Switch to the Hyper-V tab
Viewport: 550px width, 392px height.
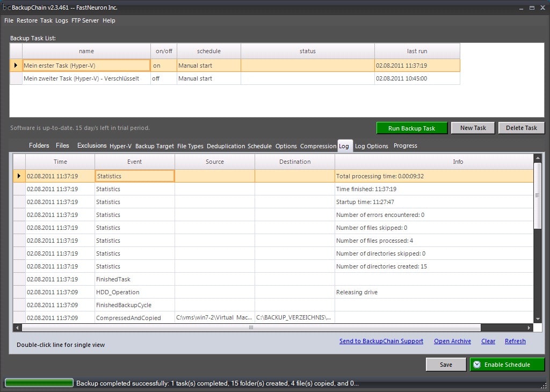pyautogui.click(x=120, y=146)
